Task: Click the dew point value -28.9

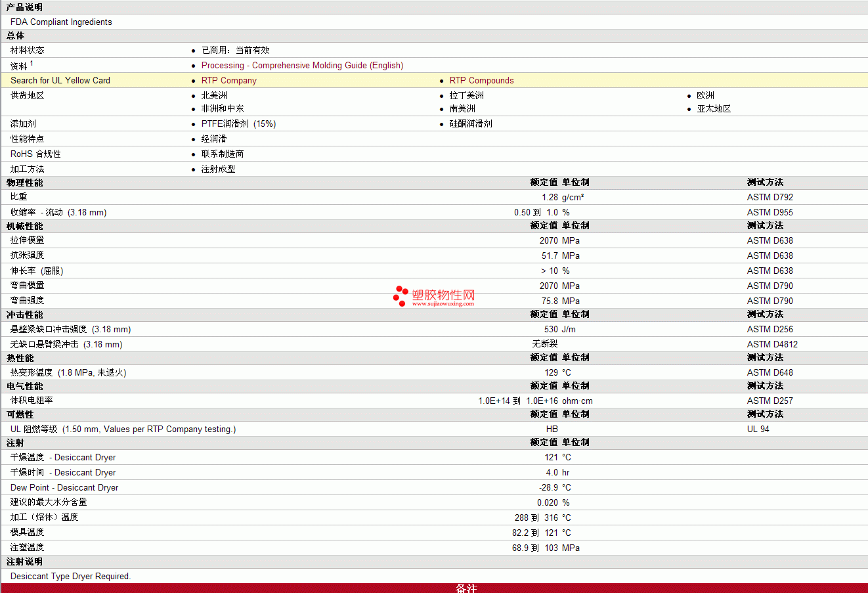Action: tap(548, 487)
